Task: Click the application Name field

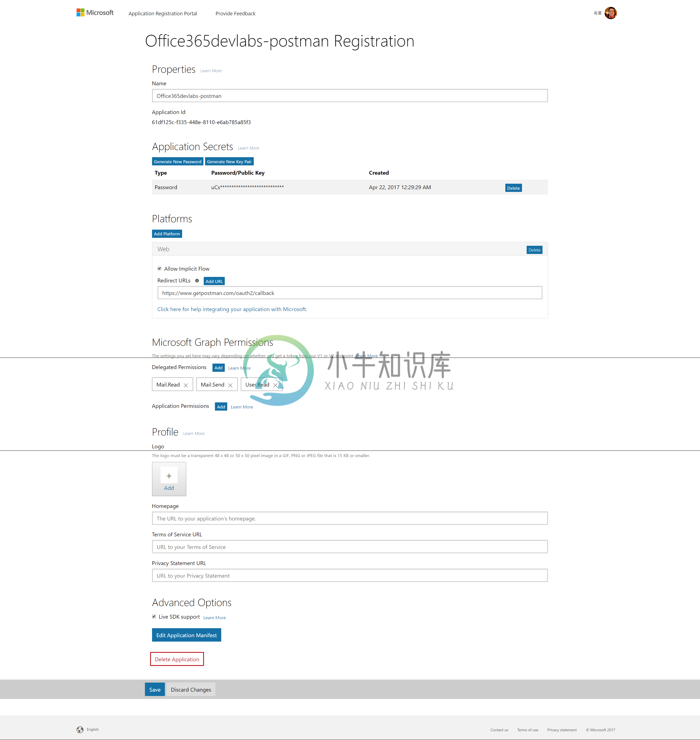Action: pyautogui.click(x=350, y=96)
